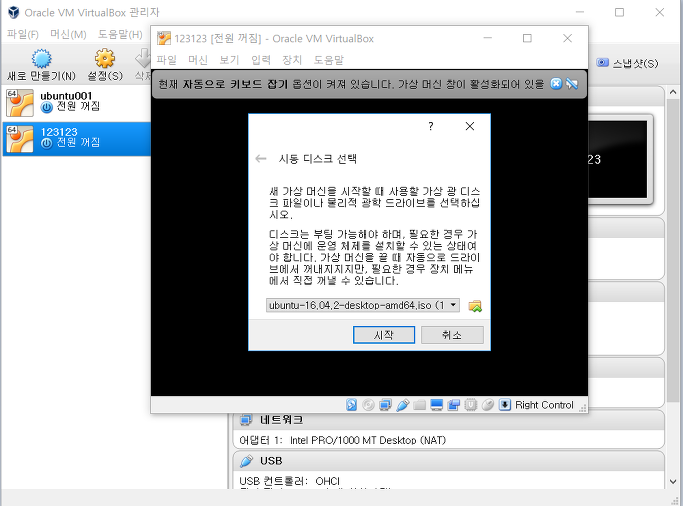
Task: Maximize the 123123 VM window
Action: click(527, 38)
